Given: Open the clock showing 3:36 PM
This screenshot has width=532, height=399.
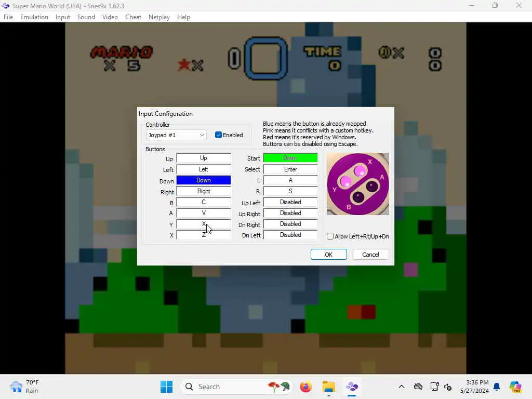Looking at the screenshot, I should click(x=475, y=387).
